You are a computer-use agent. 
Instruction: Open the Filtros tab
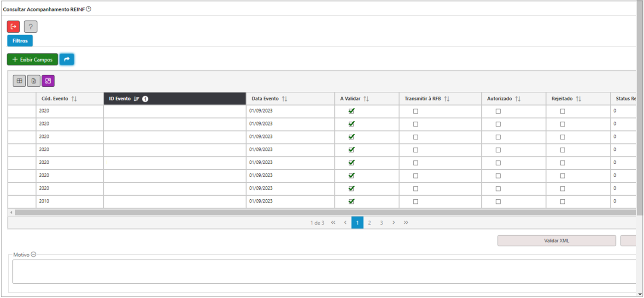point(20,41)
